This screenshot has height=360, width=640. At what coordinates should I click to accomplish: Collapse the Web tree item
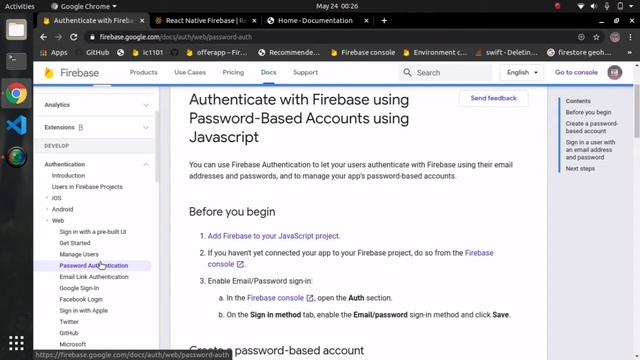(47, 220)
